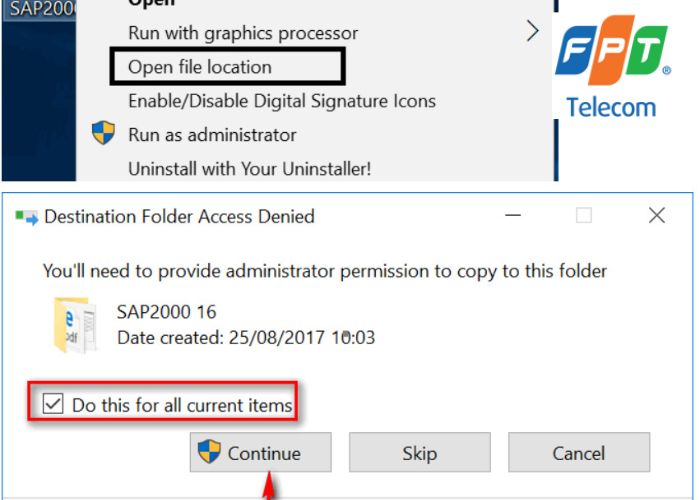Select Uninstall with Your Uninstaller! option
Viewport: 700px width, 500px height.
pyautogui.click(x=249, y=169)
